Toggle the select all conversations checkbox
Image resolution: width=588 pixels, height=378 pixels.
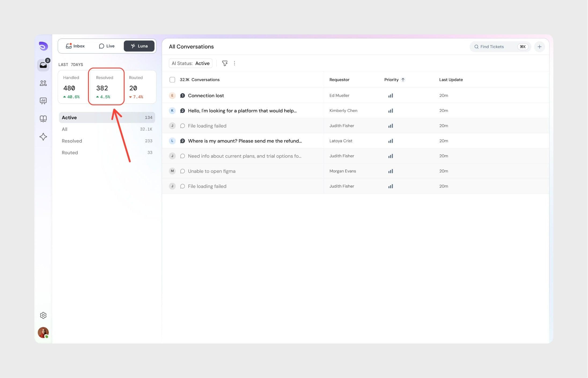(172, 80)
